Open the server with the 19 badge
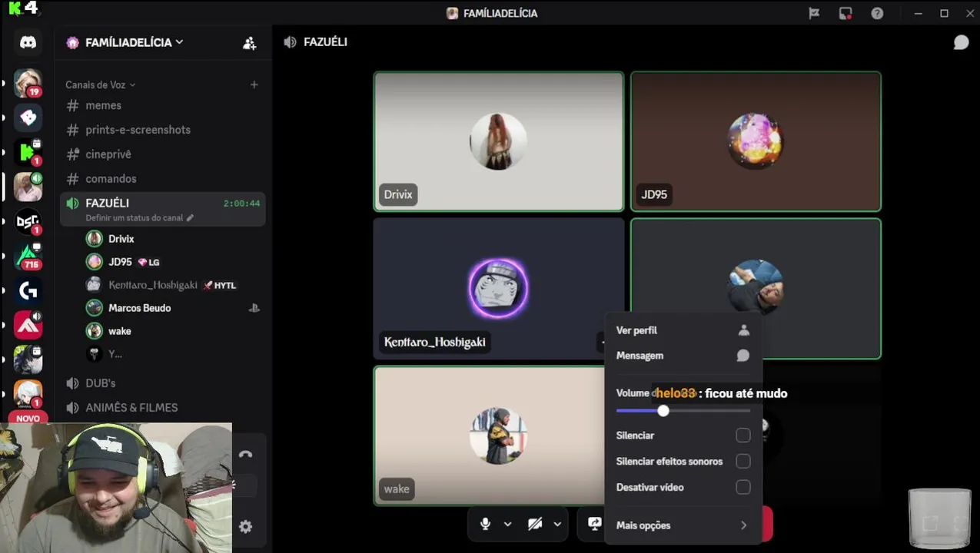The image size is (980, 553). [x=28, y=83]
